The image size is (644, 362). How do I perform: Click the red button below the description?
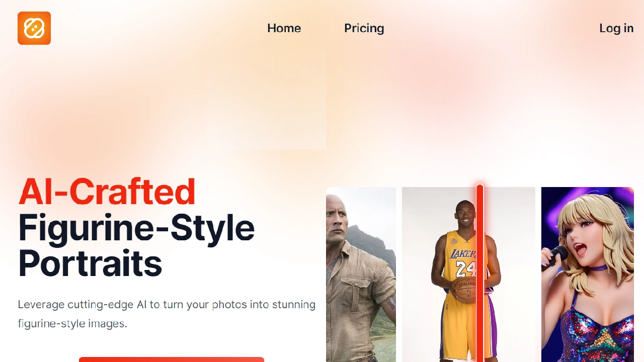(x=172, y=359)
